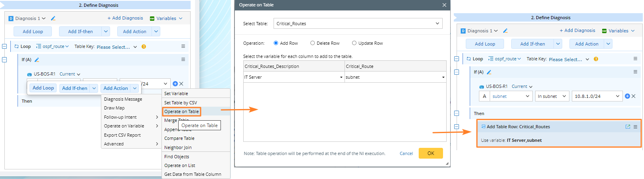
Task: Click collapse box left of Add Table Row
Action: [457, 127]
